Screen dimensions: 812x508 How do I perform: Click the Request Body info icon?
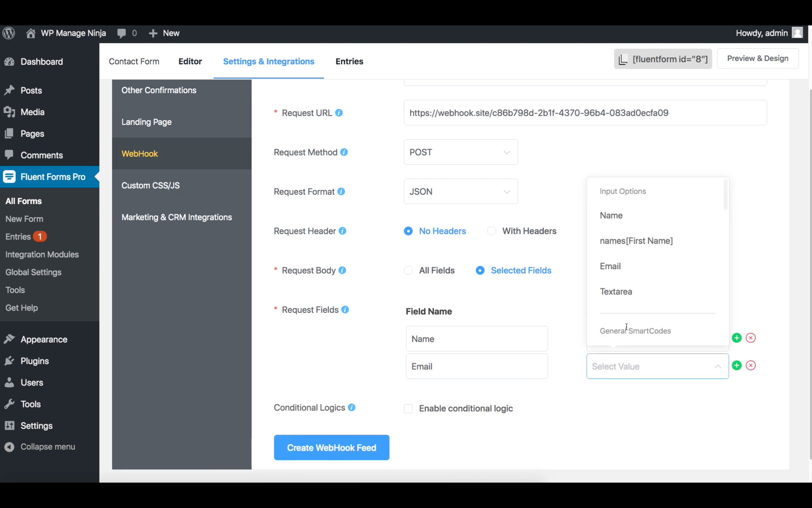point(342,270)
